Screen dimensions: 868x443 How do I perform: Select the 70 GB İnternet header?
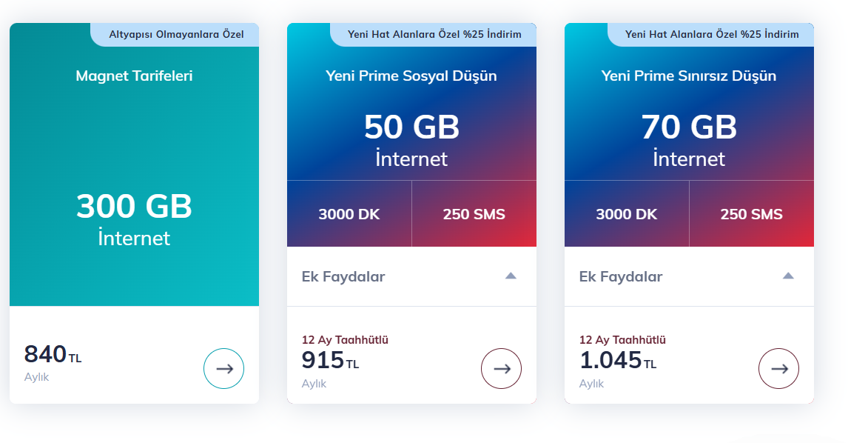689,140
